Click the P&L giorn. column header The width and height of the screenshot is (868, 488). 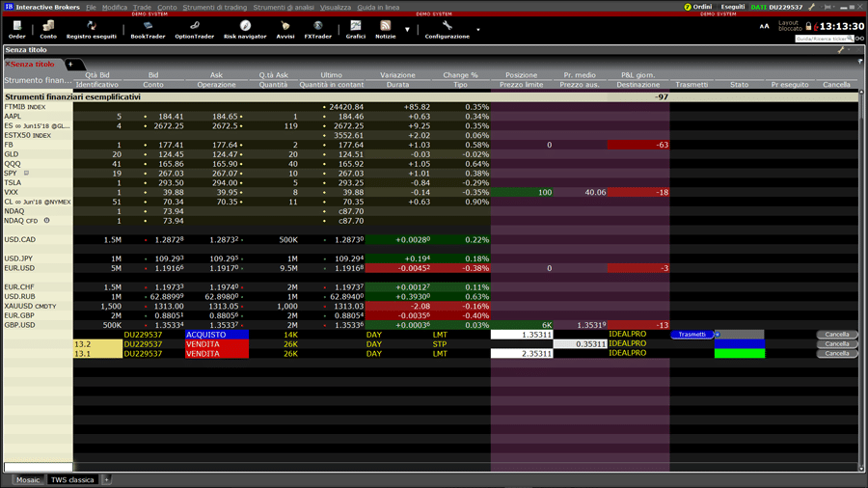coord(637,74)
